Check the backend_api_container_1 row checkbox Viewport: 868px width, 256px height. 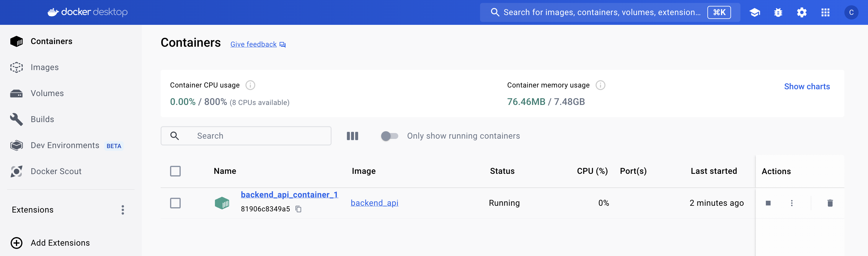[175, 203]
